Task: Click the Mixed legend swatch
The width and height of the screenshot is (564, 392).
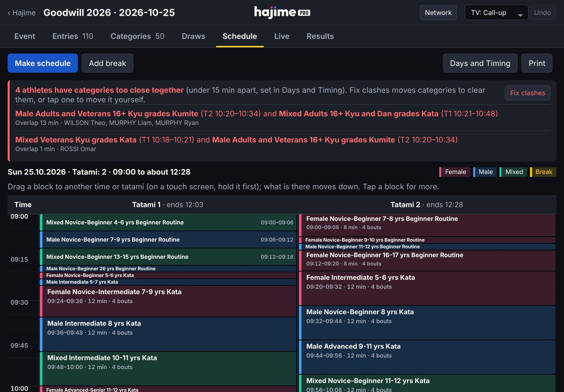Action: pos(513,172)
